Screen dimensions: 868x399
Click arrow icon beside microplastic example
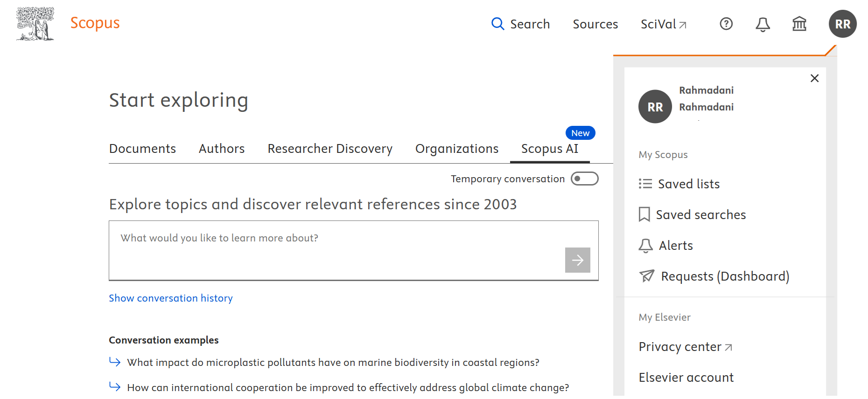click(115, 361)
